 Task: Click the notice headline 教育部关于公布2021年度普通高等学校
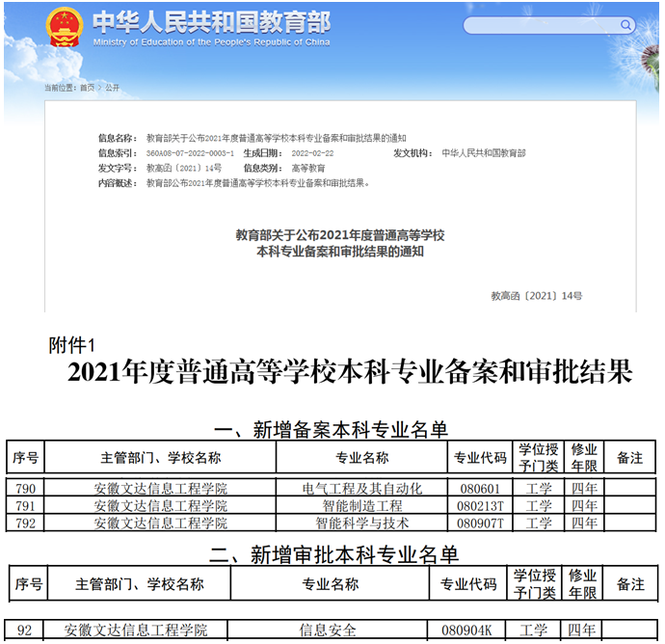pyautogui.click(x=340, y=235)
